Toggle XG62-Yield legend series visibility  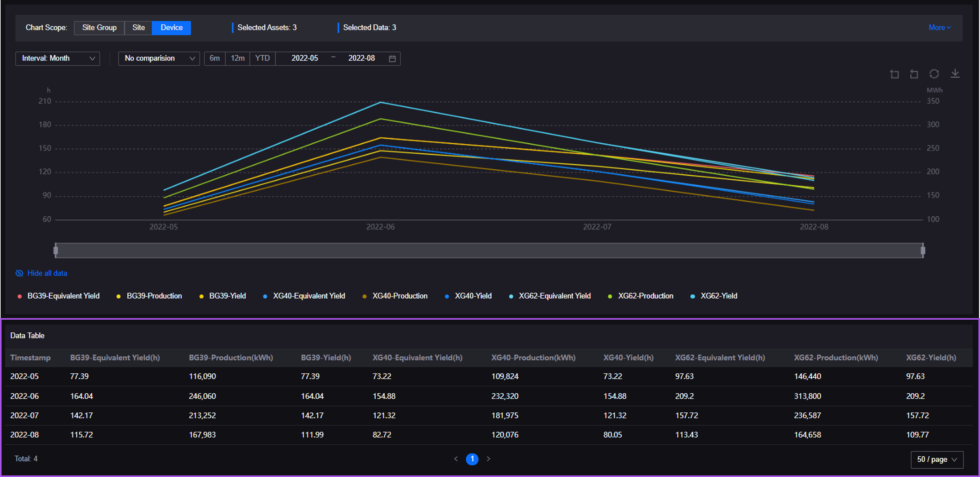pyautogui.click(x=718, y=296)
